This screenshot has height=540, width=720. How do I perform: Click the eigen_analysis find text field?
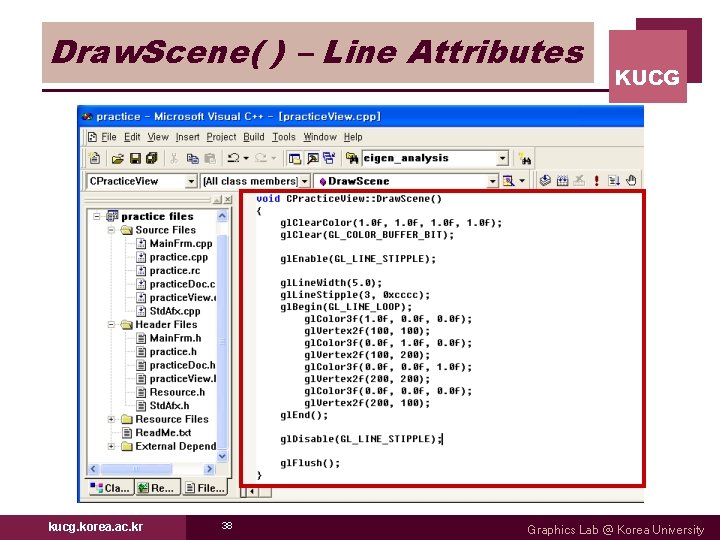click(429, 158)
